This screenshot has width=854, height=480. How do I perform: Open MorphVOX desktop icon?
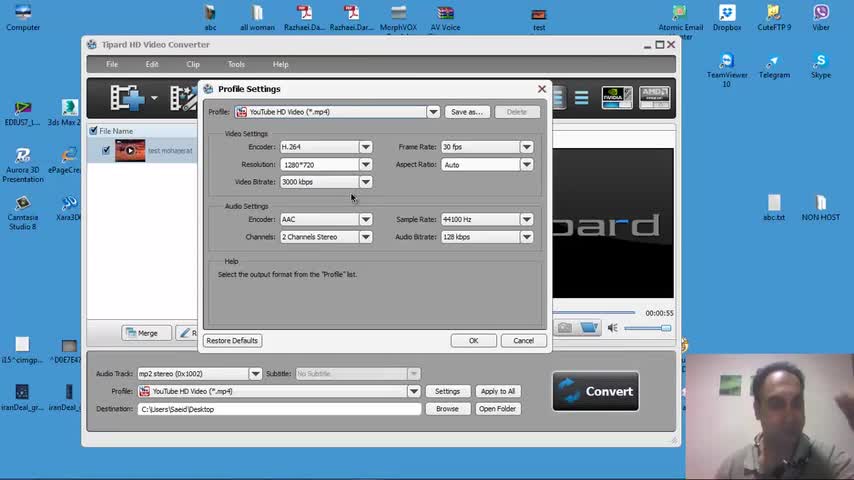pos(398,18)
